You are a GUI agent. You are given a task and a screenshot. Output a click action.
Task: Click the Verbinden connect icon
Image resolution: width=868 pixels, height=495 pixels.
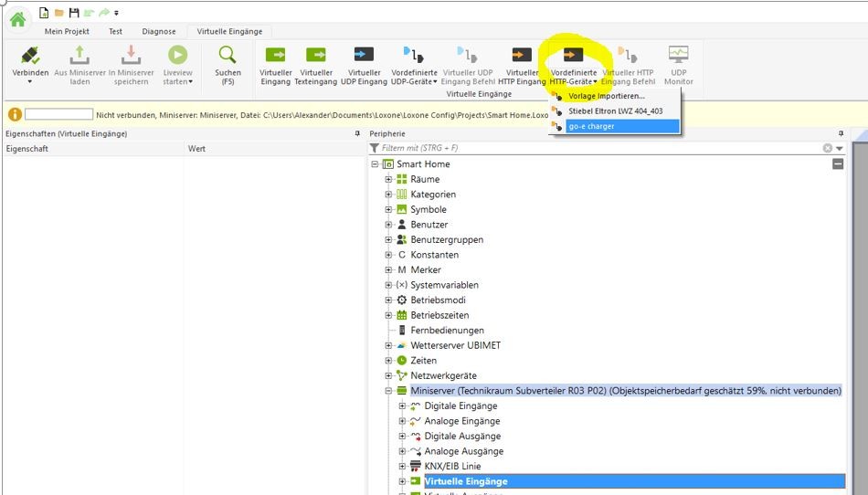(30, 56)
